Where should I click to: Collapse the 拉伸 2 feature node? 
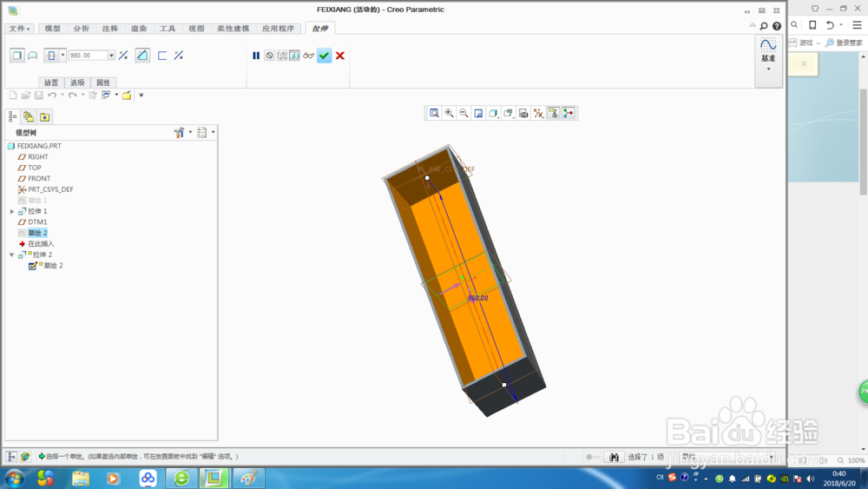[x=12, y=254]
